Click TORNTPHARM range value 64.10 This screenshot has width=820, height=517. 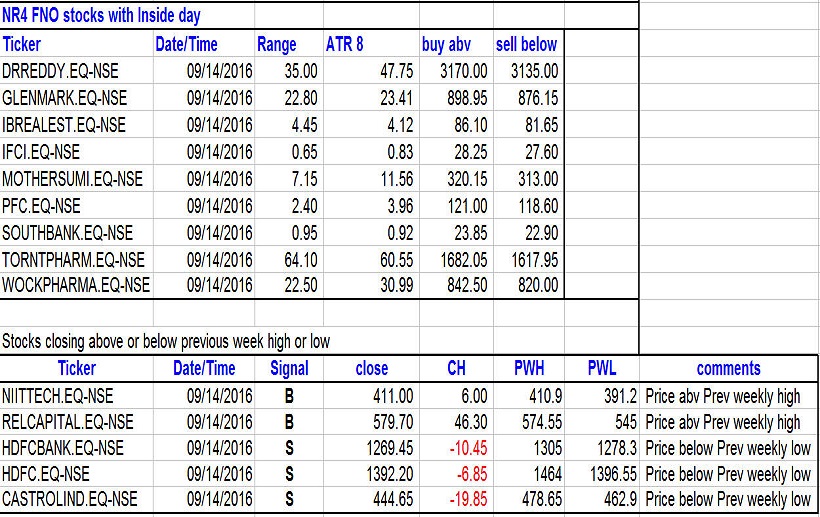(301, 260)
